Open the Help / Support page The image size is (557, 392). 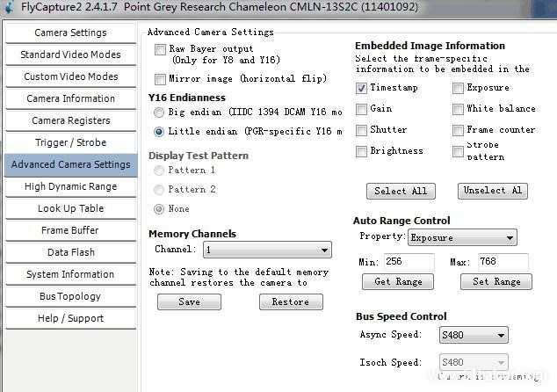pos(70,318)
